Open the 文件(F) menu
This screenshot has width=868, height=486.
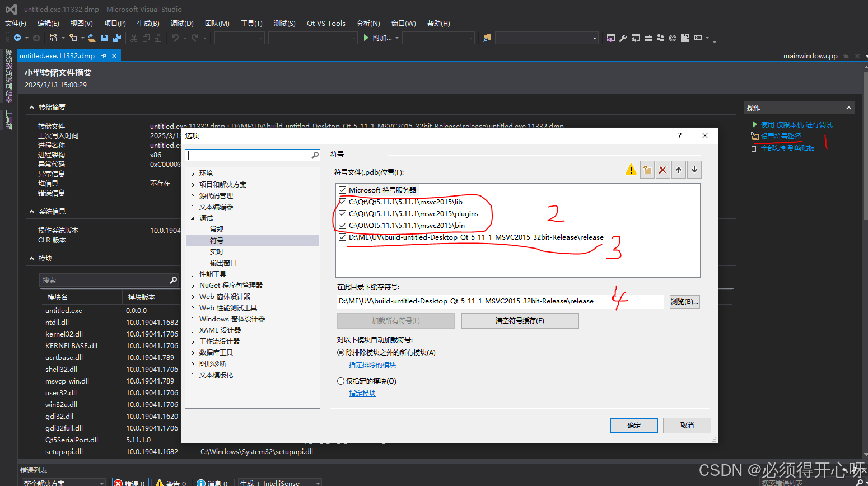[16, 24]
